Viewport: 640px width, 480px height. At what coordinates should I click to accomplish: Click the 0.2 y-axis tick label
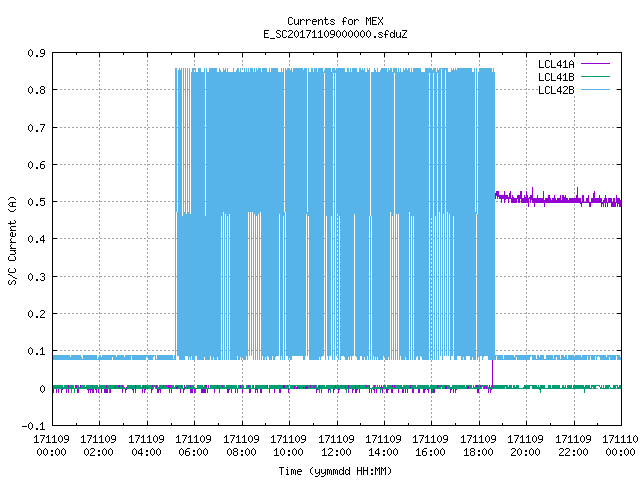[x=36, y=314]
